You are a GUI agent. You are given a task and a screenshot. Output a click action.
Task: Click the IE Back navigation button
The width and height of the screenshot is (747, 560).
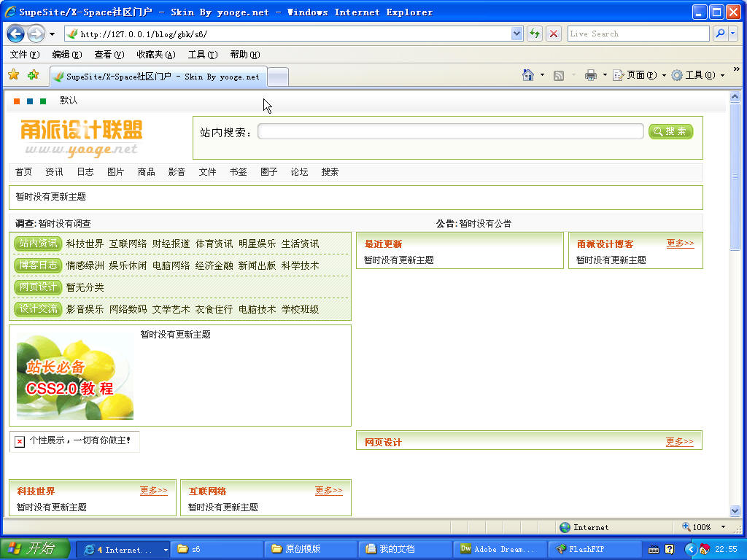point(16,34)
